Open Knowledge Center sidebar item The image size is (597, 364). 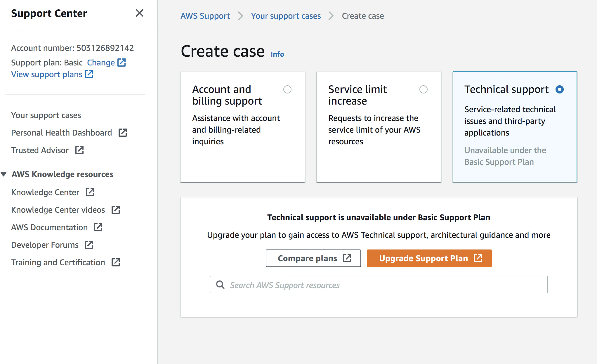(45, 192)
